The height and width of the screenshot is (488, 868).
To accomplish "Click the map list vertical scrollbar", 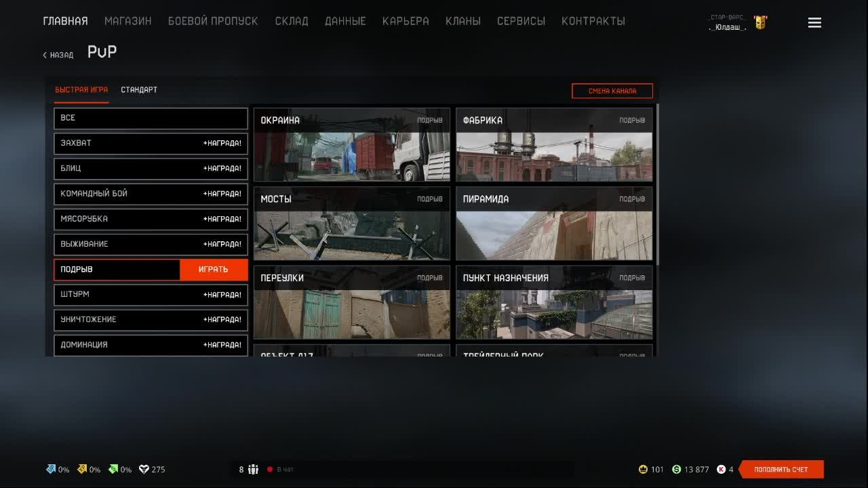I will tap(657, 184).
